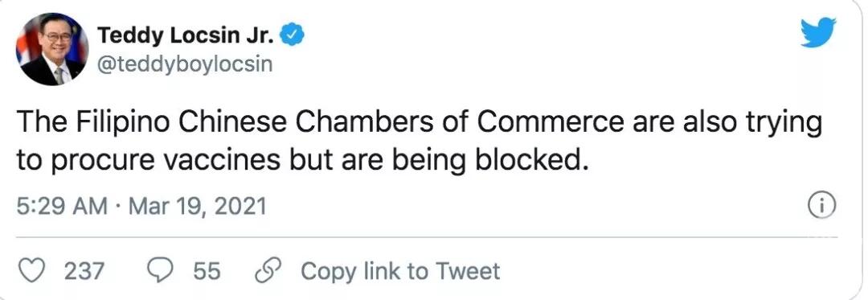Open the @teddyboylocsin handle link

coord(185,65)
